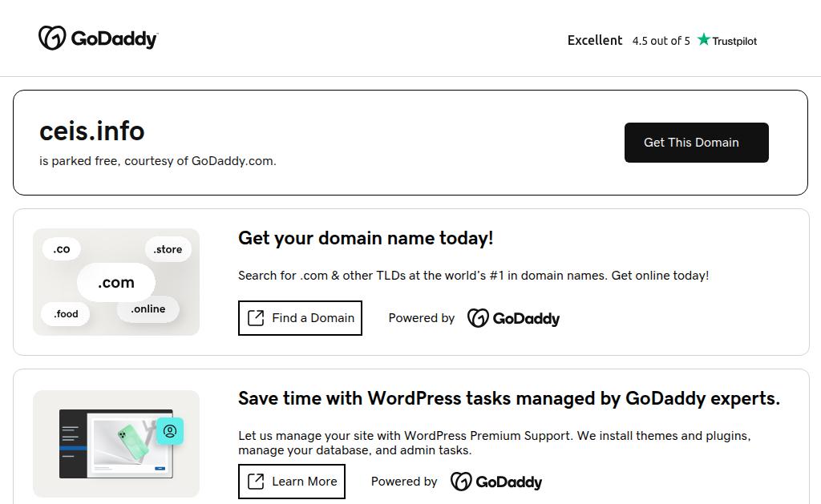Click the .online TLD bubble

148,309
